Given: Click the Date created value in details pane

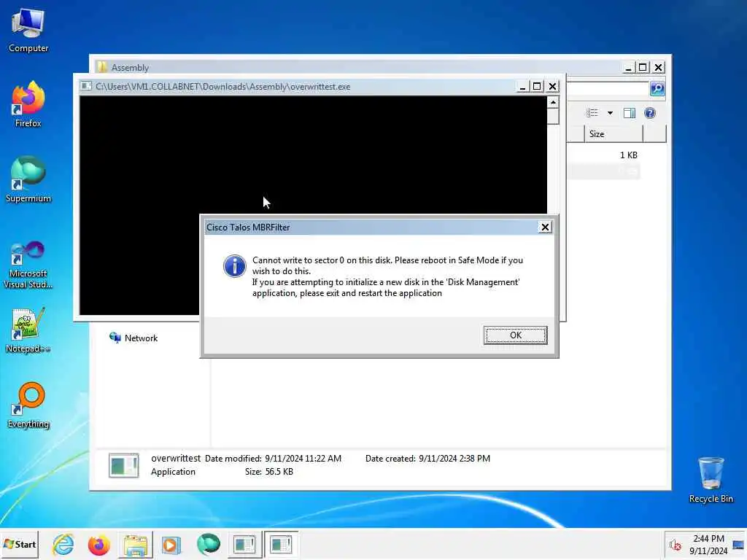Looking at the screenshot, I should [x=454, y=459].
